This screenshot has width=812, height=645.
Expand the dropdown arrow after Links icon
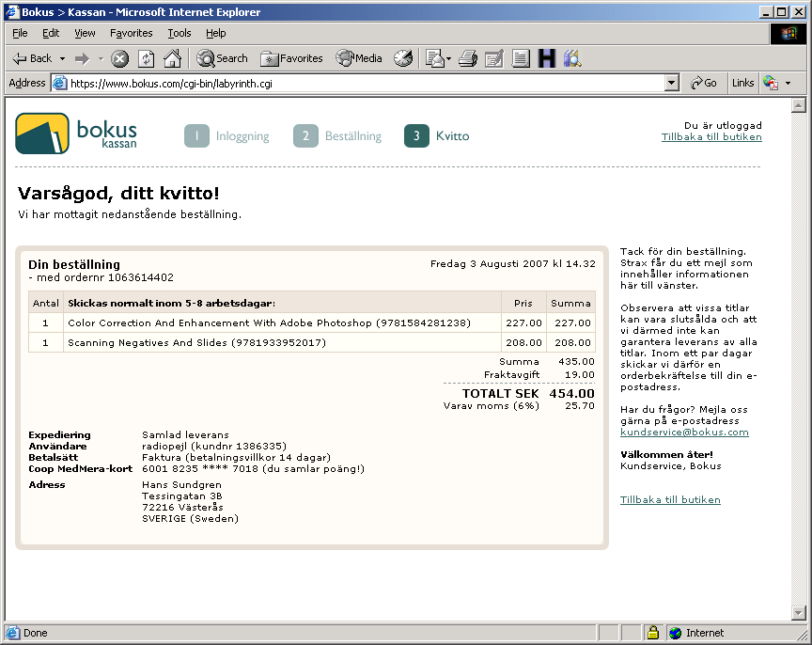tap(789, 83)
